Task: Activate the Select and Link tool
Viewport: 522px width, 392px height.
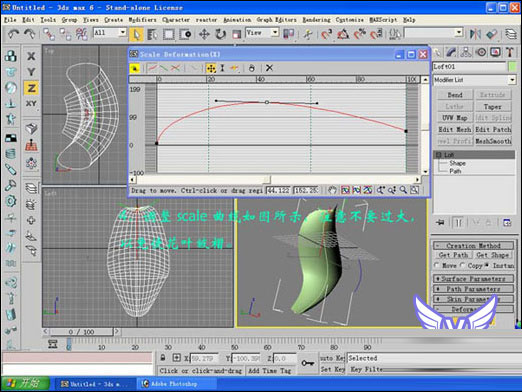Action: coord(49,34)
